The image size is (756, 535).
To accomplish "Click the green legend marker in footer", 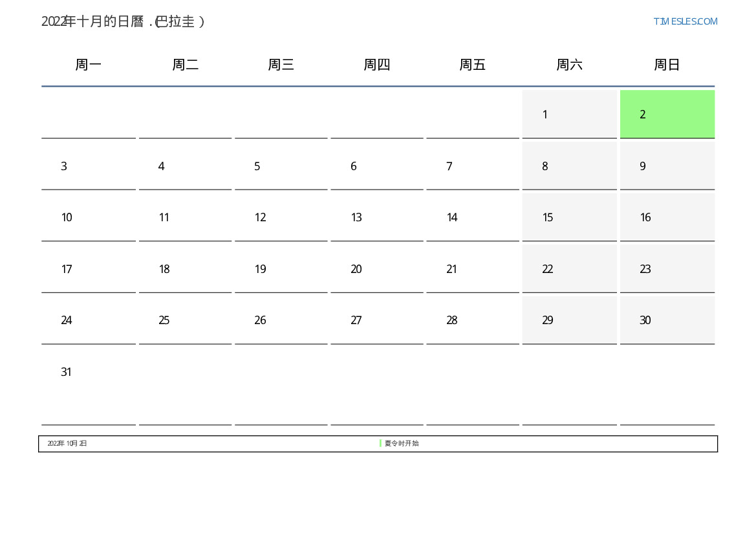I will 380,444.
